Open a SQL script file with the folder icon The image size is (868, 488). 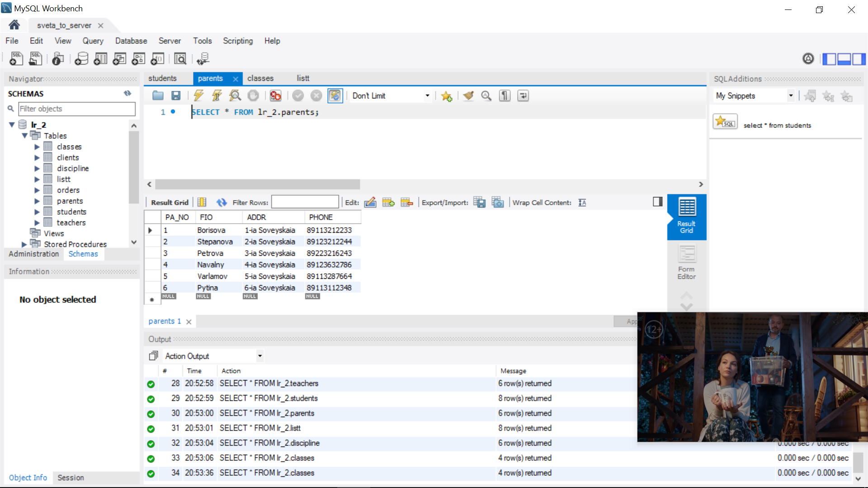pos(158,96)
